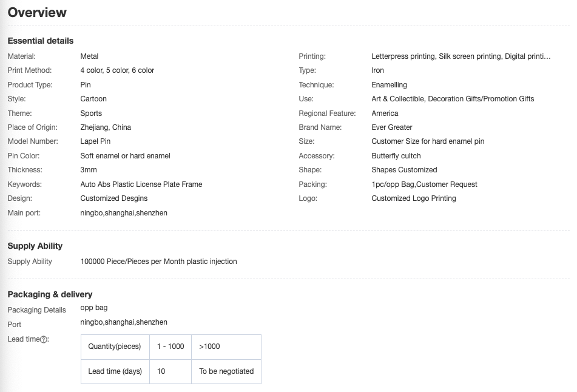Click the 'Soft enamel or hard enamel' value
577x392 pixels.
pos(125,156)
